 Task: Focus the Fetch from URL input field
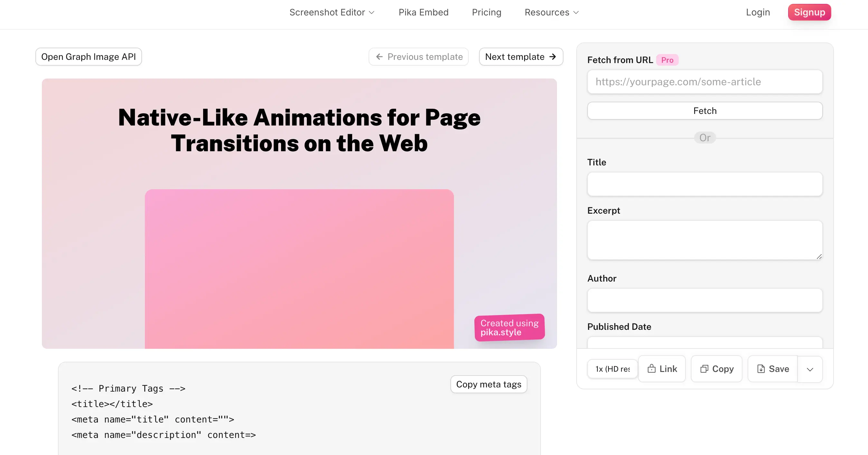[704, 82]
